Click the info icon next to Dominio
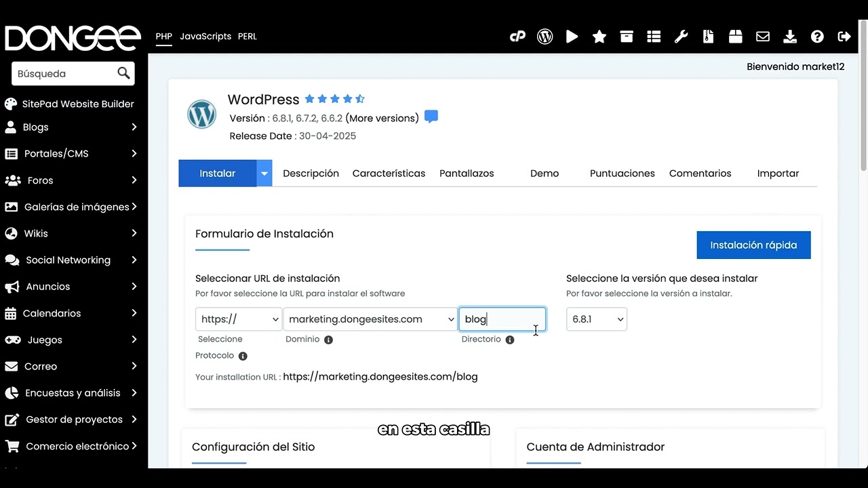Screen dimensions: 868x488 (x=328, y=340)
